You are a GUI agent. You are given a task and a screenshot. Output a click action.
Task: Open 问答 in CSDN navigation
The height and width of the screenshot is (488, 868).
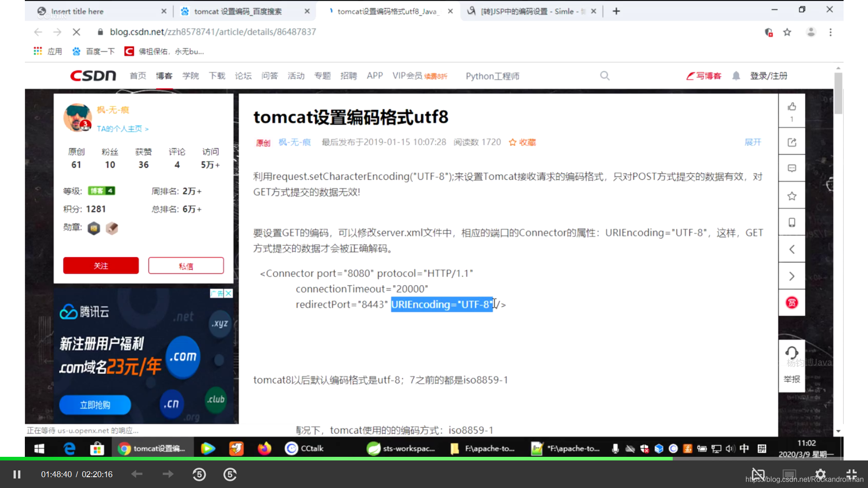click(270, 76)
